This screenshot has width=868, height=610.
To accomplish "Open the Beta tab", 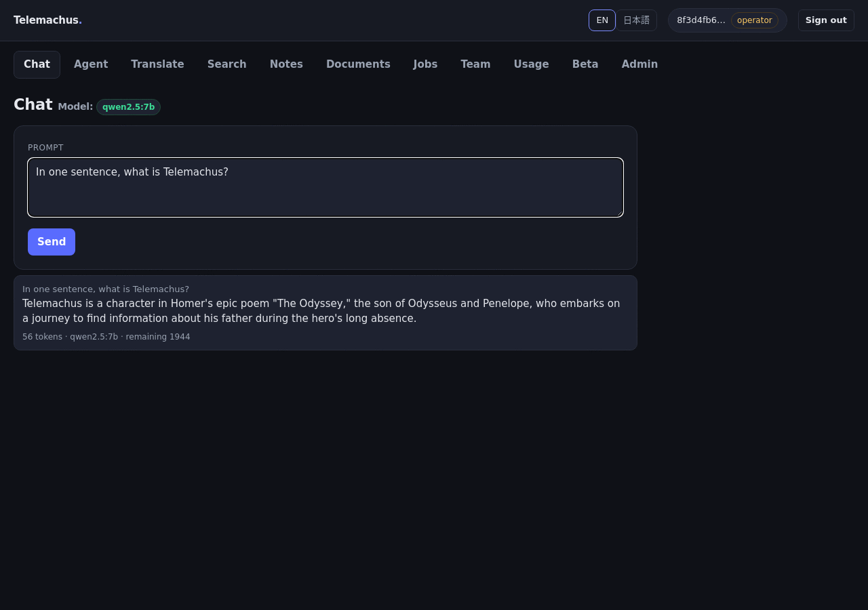I will (x=585, y=64).
